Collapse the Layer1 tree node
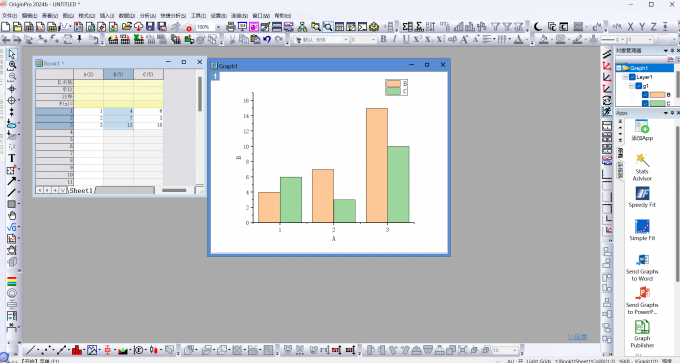Image resolution: width=680 pixels, height=363 pixels. click(625, 77)
